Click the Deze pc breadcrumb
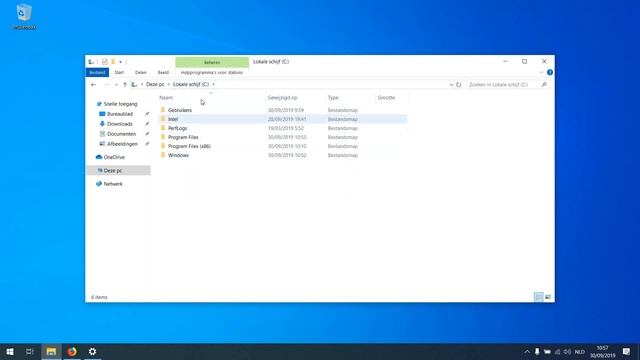Viewport: 640px width, 360px height. (x=155, y=84)
